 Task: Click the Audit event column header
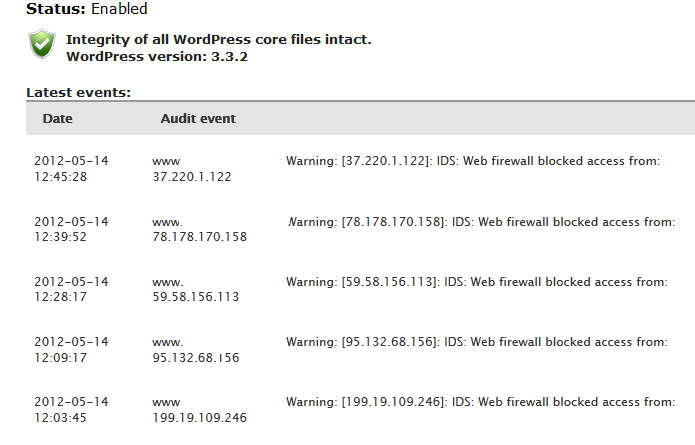198,119
